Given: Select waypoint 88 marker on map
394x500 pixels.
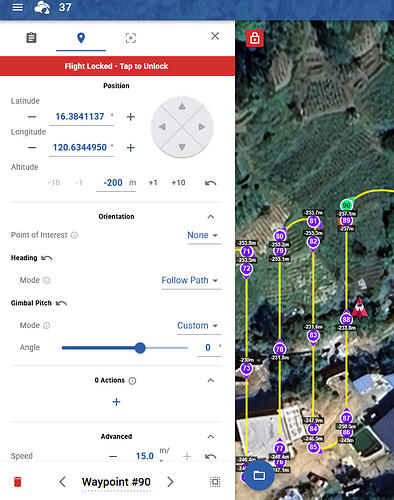Looking at the screenshot, I should point(346,320).
